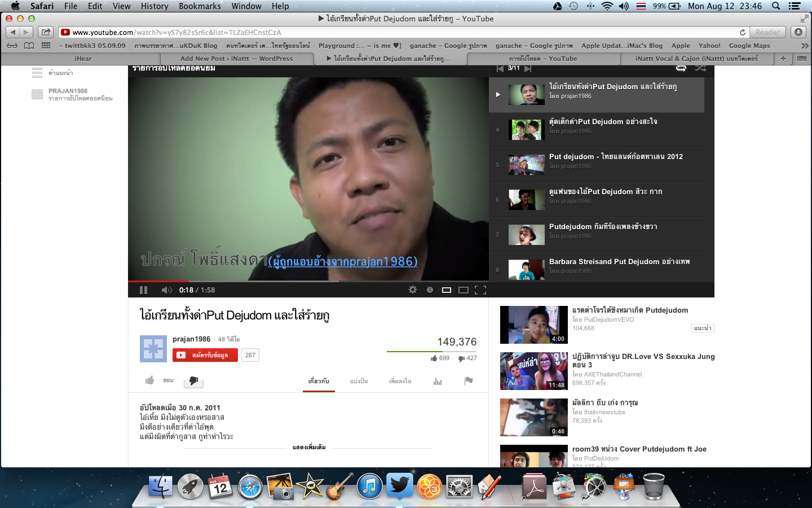Open video statistics bar chart icon
Viewport: 812px width, 508px height.
point(438,381)
